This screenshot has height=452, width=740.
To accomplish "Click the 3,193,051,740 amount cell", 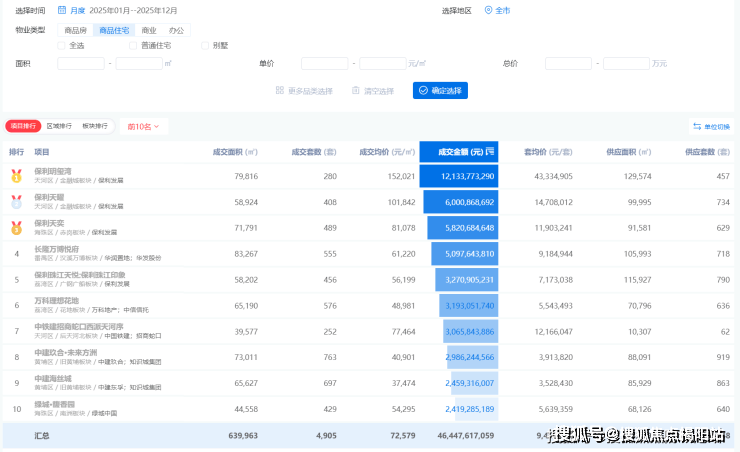I will point(470,306).
